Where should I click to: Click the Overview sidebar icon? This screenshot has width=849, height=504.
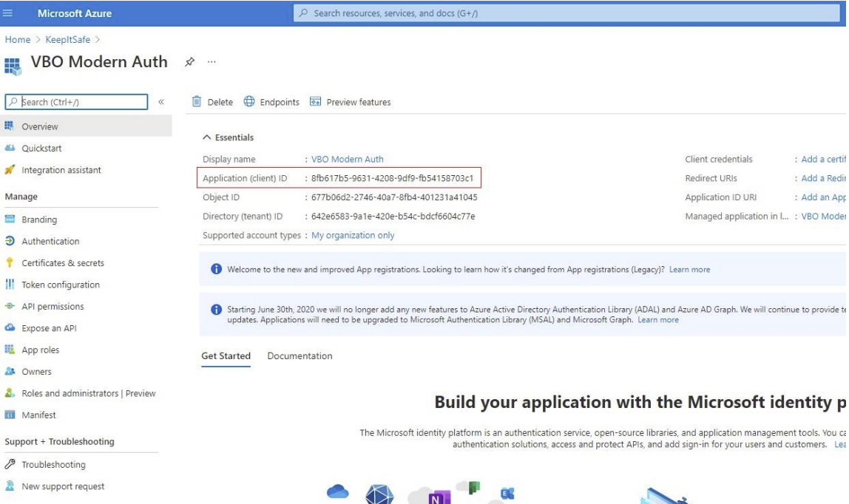point(9,126)
